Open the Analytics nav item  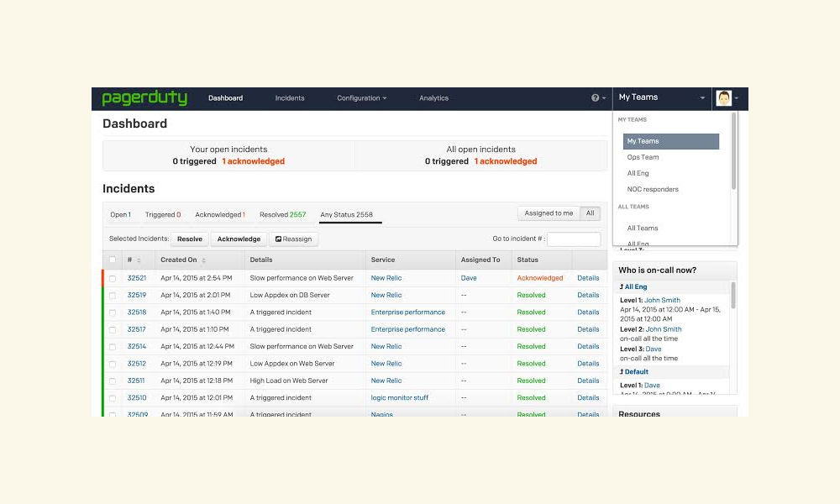pos(434,98)
